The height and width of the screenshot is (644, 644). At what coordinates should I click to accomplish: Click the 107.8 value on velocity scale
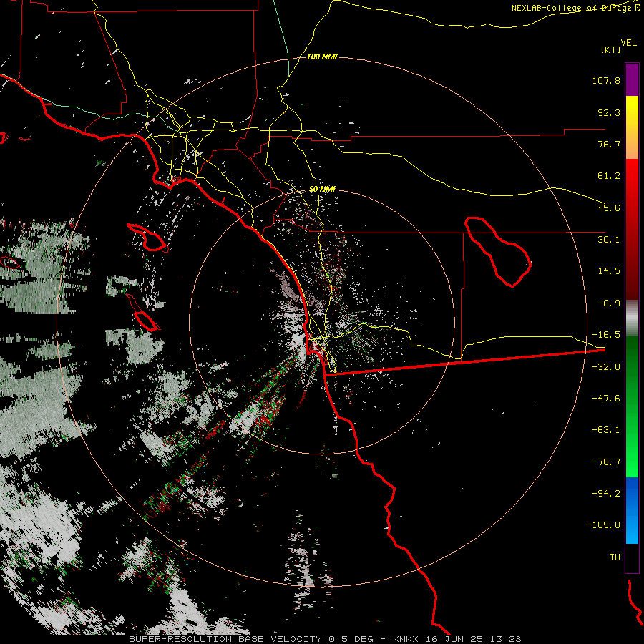click(606, 80)
